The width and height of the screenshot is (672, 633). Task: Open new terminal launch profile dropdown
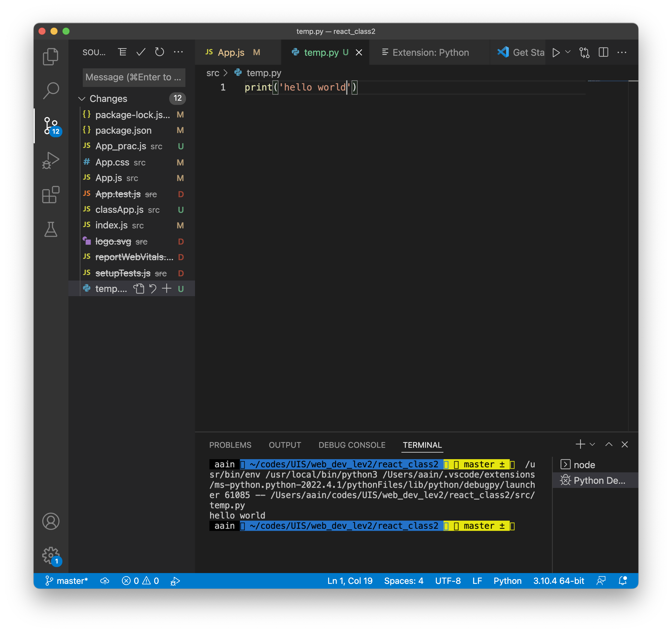click(x=592, y=444)
